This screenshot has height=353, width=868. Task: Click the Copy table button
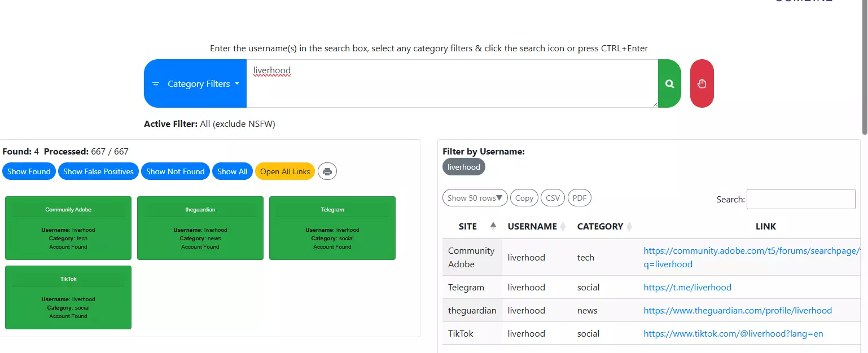524,198
